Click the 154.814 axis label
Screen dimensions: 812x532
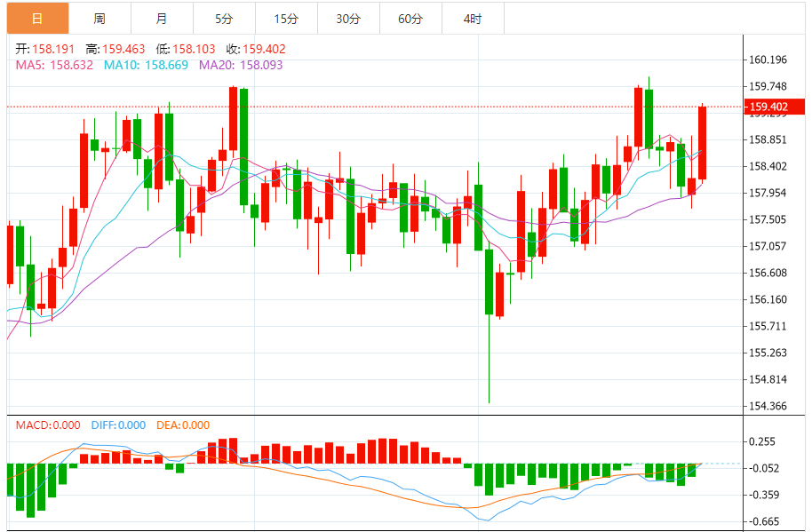coord(768,379)
